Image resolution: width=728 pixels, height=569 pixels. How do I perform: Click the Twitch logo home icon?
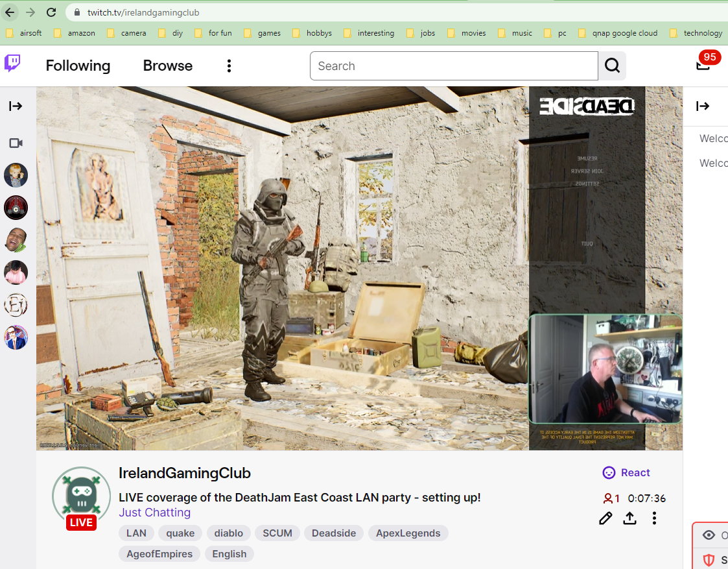12,64
